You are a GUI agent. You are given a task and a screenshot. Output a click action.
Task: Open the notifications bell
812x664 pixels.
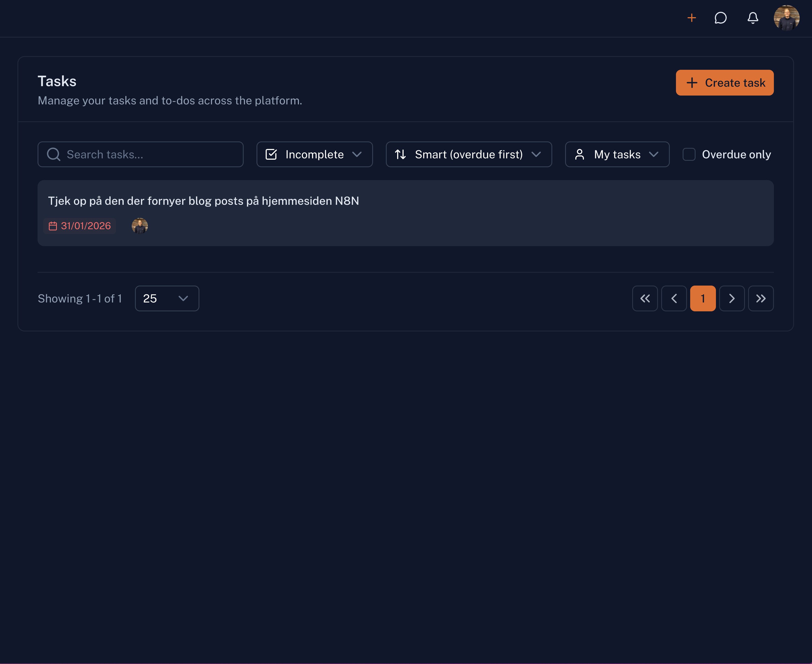point(753,18)
